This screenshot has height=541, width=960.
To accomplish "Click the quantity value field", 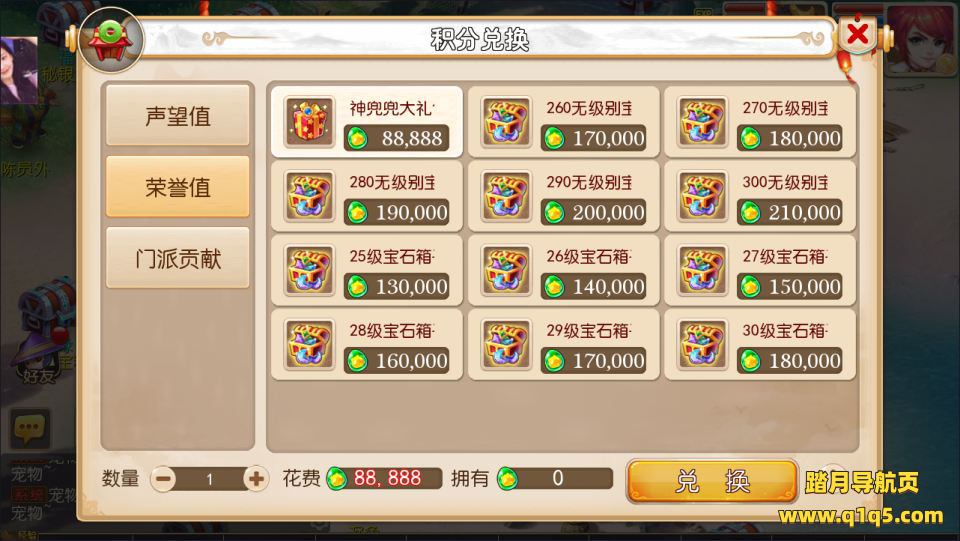I will pos(210,479).
